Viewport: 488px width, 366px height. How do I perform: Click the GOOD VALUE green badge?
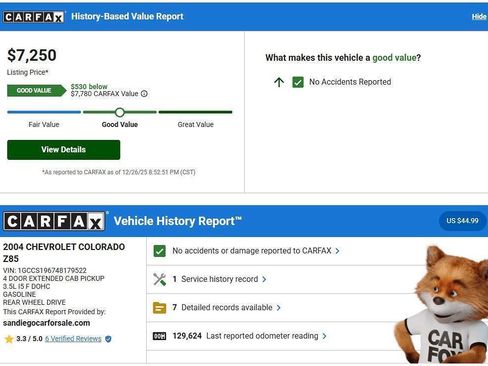point(37,91)
